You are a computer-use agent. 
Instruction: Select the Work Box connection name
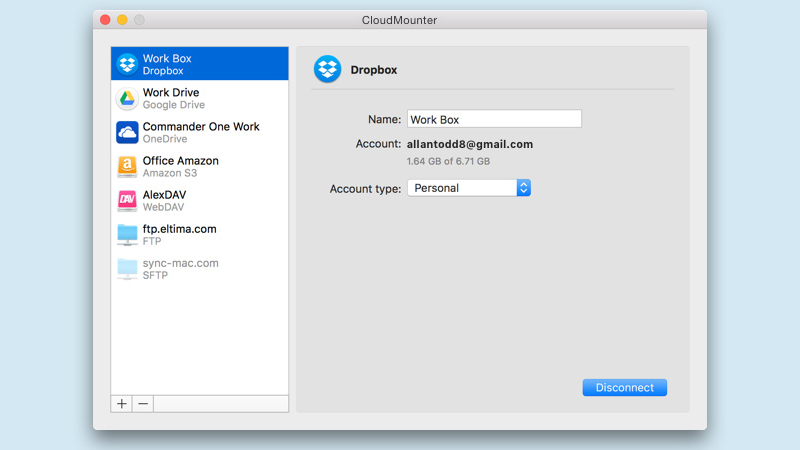(x=167, y=58)
